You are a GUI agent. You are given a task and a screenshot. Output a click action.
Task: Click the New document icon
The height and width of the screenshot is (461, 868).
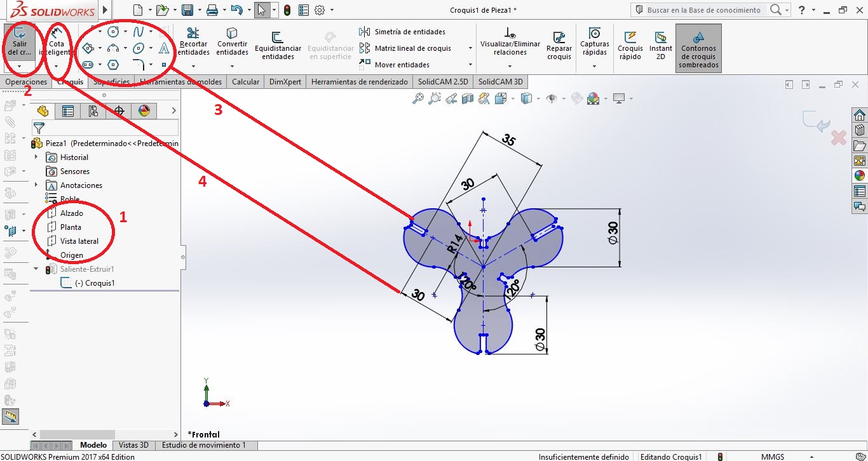139,10
